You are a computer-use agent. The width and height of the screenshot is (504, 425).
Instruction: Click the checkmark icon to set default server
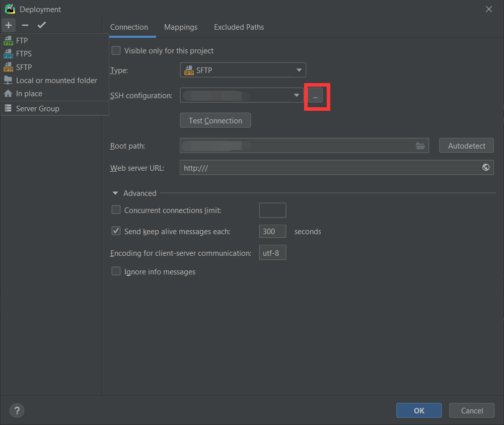pyautogui.click(x=42, y=25)
